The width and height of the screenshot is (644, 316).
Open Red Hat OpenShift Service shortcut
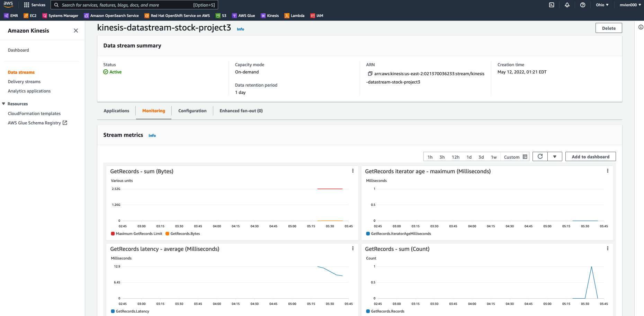[x=177, y=16]
